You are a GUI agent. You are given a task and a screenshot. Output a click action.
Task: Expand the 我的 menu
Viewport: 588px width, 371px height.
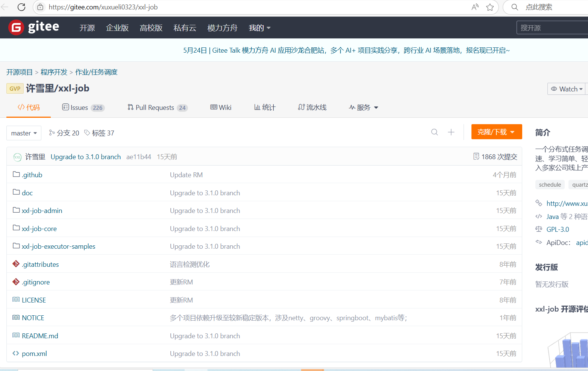pos(259,28)
